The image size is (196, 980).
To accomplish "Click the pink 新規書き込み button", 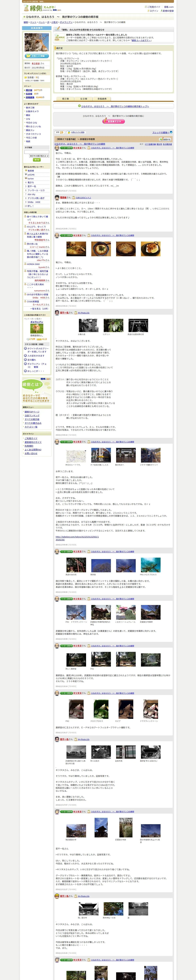I will [113, 121].
